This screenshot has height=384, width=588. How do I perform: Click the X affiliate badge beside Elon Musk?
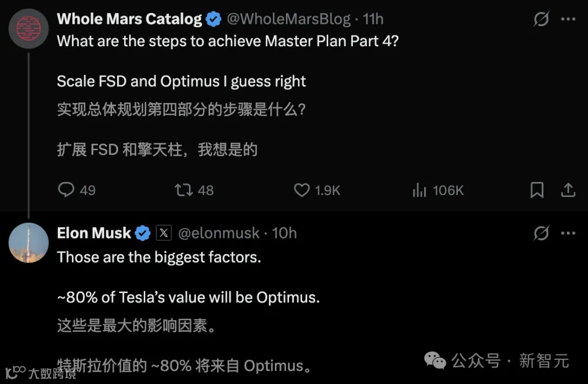(x=164, y=234)
